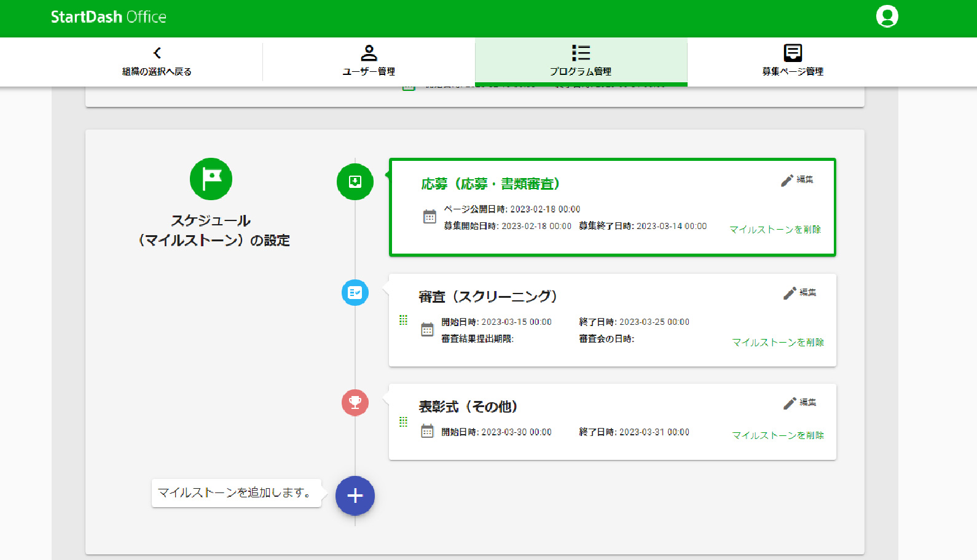This screenshot has width=977, height=560.
Task: Click ページ公開日時: 2023-02-18 00:00 text
Action: (x=512, y=209)
